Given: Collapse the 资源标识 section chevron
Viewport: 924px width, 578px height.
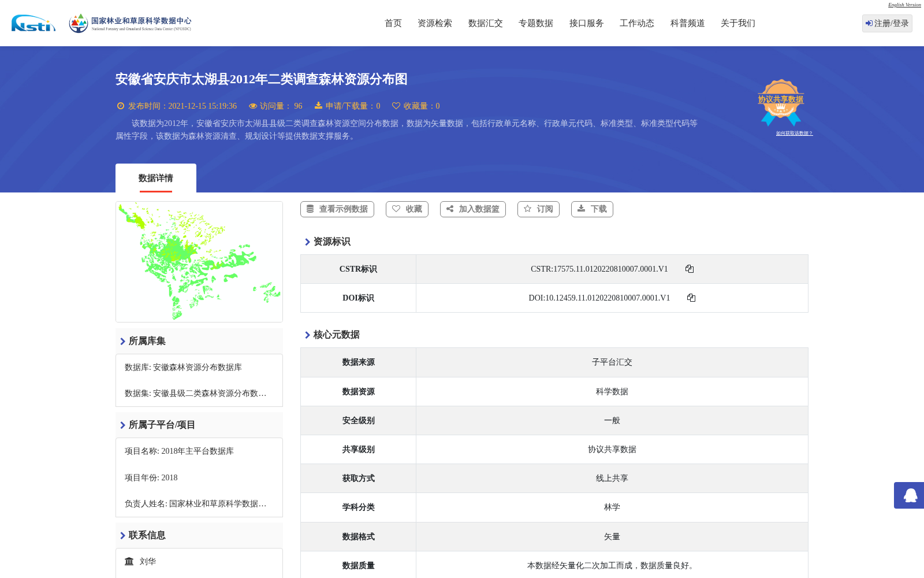Looking at the screenshot, I should pos(307,242).
